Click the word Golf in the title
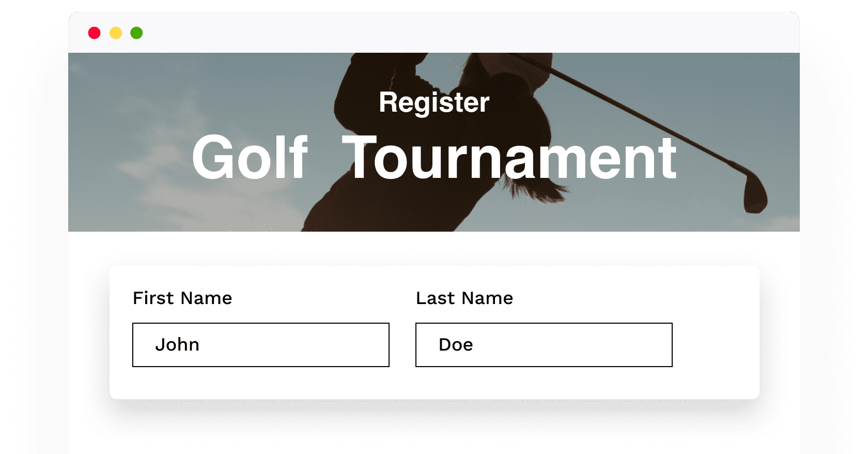 pyautogui.click(x=250, y=157)
